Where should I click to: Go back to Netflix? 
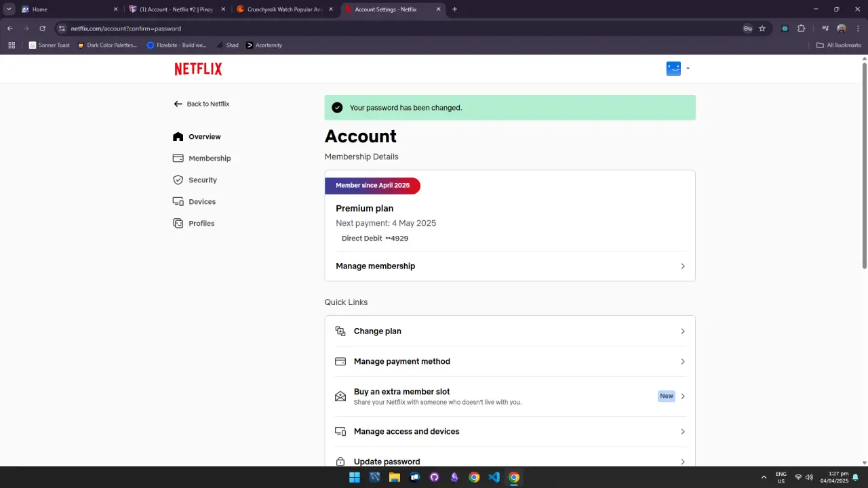(201, 104)
